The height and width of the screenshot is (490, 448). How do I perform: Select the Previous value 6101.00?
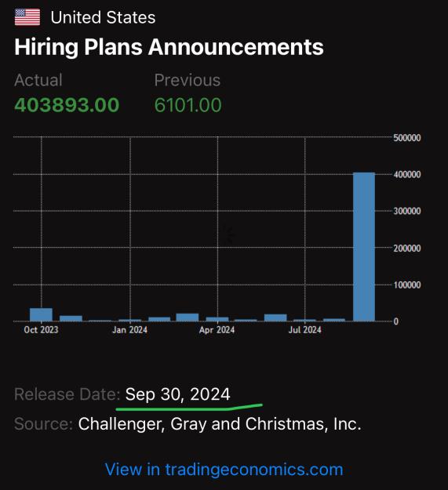188,105
